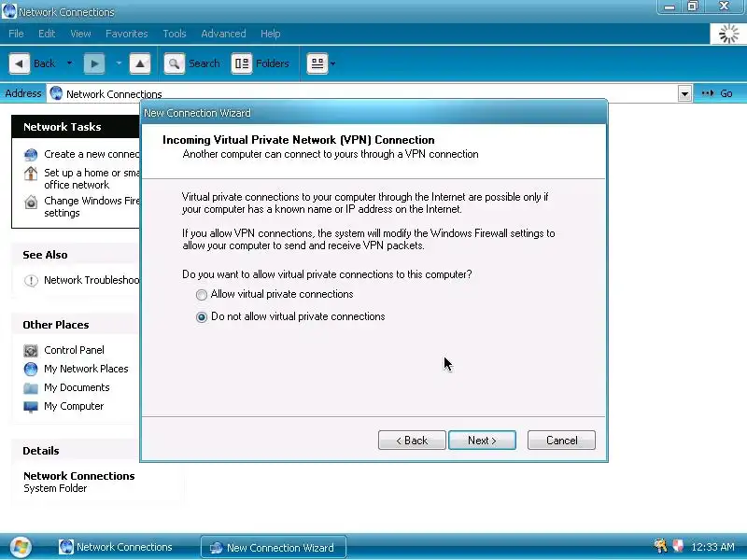Click the Network Connections globe in address bar
The width and height of the screenshot is (747, 560).
(x=56, y=93)
